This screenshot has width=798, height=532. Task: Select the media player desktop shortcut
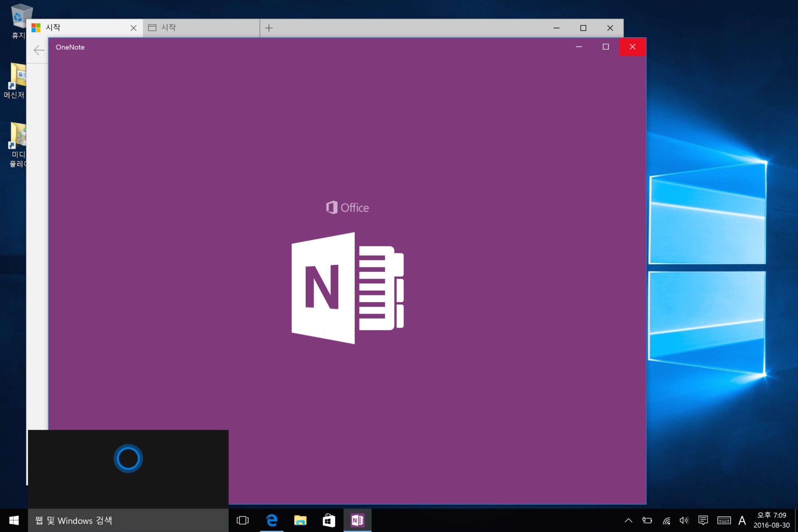pos(18,144)
